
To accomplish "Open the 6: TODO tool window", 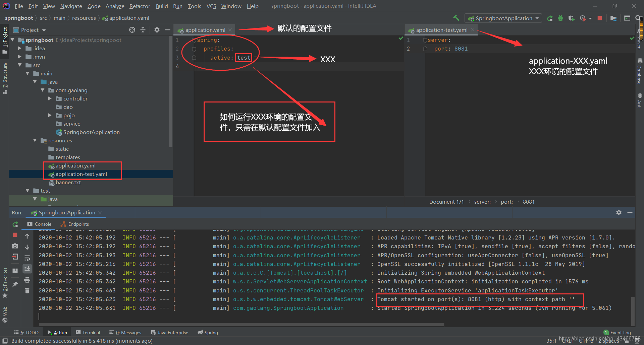I will 26,333.
